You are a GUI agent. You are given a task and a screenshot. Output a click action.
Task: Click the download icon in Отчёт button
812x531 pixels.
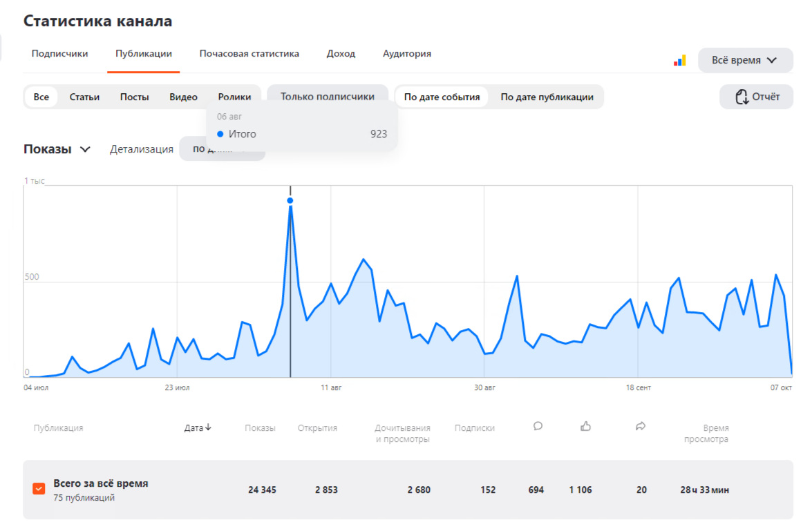click(742, 97)
